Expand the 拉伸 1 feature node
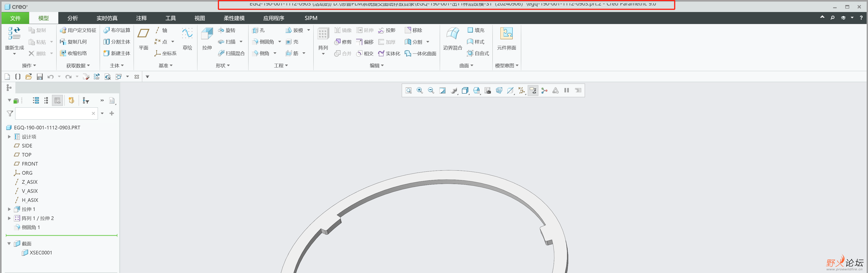Screen dimensions: 868x273 click(9, 209)
